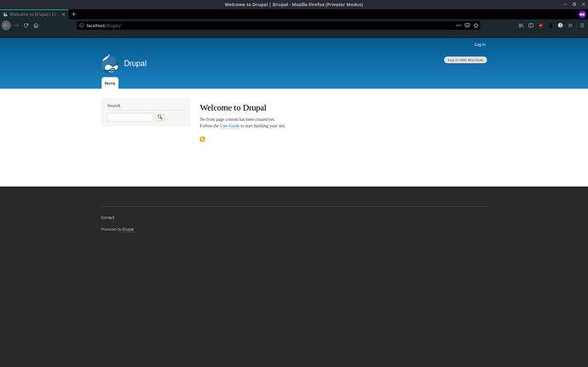
Task: Open the browser home page icon
Action: tap(36, 26)
